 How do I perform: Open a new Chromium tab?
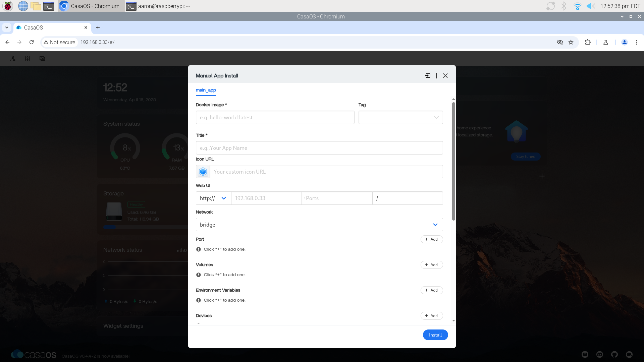point(98,27)
